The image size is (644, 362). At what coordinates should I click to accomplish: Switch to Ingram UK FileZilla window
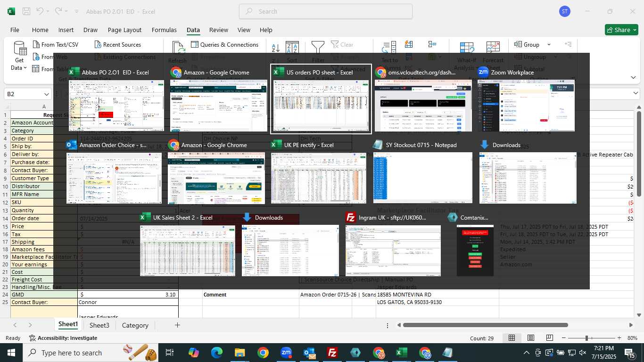(x=393, y=244)
